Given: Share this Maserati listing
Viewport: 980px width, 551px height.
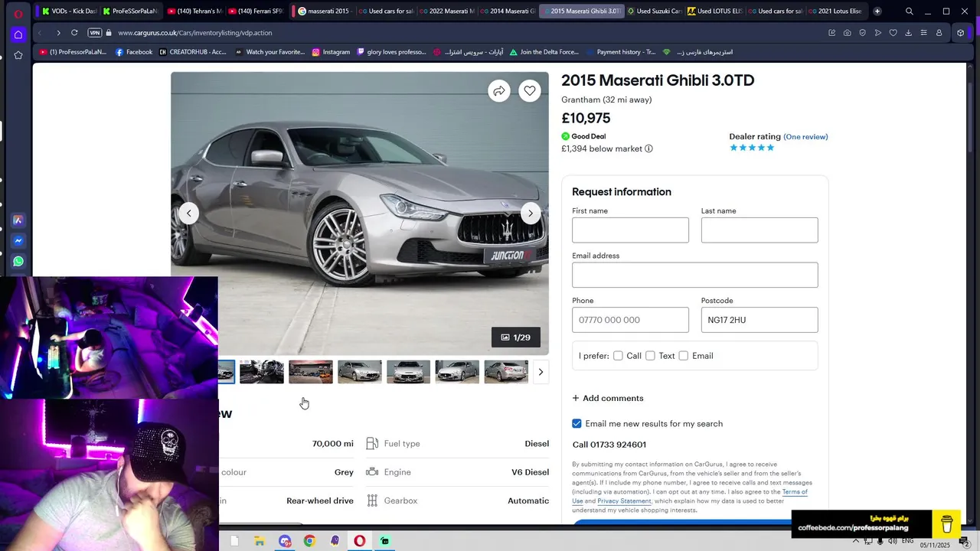Looking at the screenshot, I should [499, 91].
